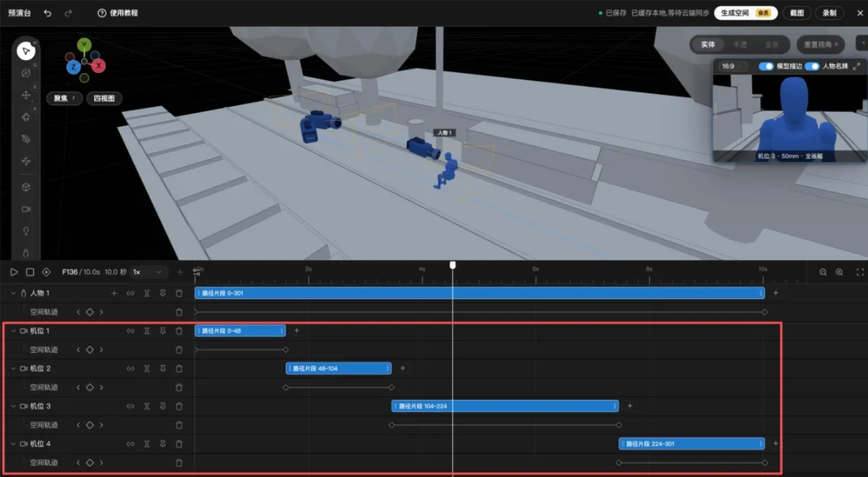This screenshot has width=868, height=477.
Task: Click the 聚焦 focus button
Action: (64, 98)
